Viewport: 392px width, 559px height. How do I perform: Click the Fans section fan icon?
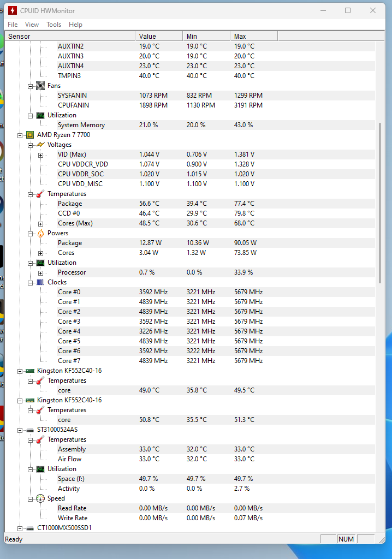click(40, 86)
